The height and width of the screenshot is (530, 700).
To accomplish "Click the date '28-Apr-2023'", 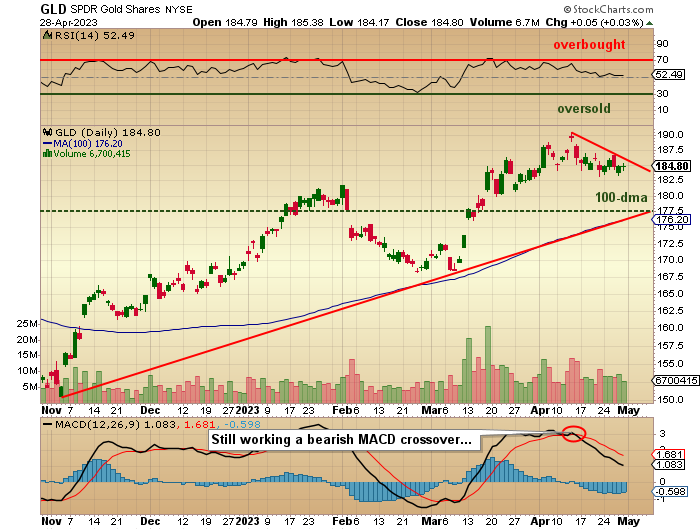I will pos(68,22).
